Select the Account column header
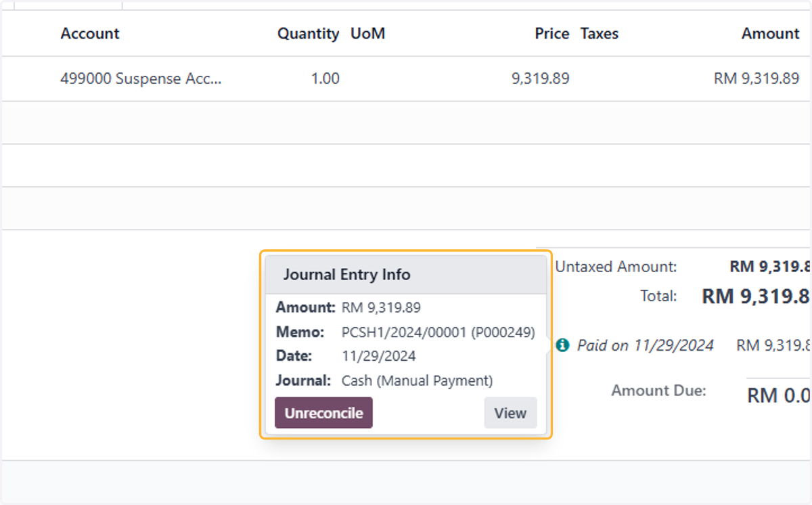This screenshot has width=812, height=505. (x=90, y=34)
